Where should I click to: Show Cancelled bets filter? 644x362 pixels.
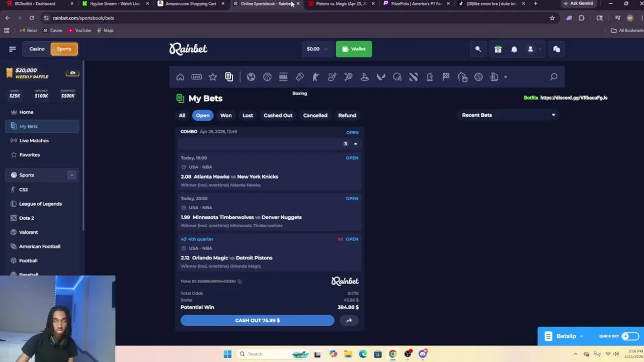pyautogui.click(x=315, y=115)
